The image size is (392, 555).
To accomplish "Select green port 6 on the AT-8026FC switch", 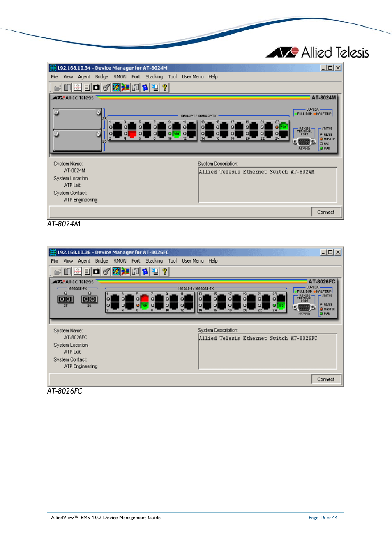I will coord(145,306).
